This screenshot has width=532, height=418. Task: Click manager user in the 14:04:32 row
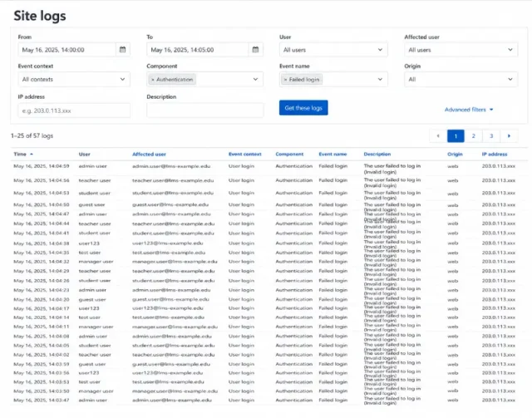(96, 262)
